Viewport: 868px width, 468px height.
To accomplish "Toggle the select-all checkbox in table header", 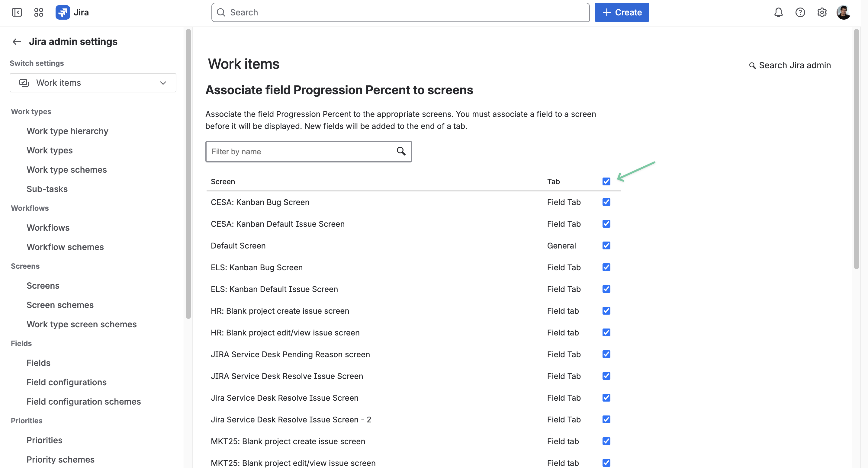I will click(x=606, y=181).
